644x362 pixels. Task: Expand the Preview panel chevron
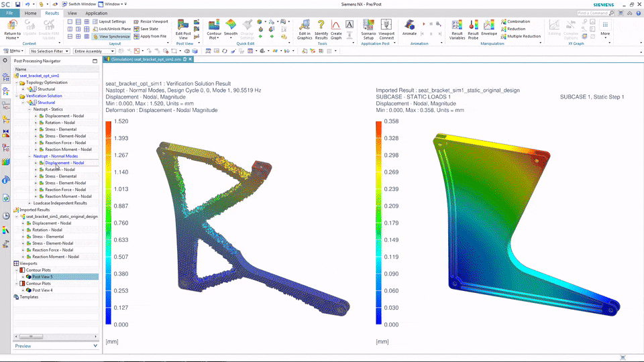coord(95,346)
